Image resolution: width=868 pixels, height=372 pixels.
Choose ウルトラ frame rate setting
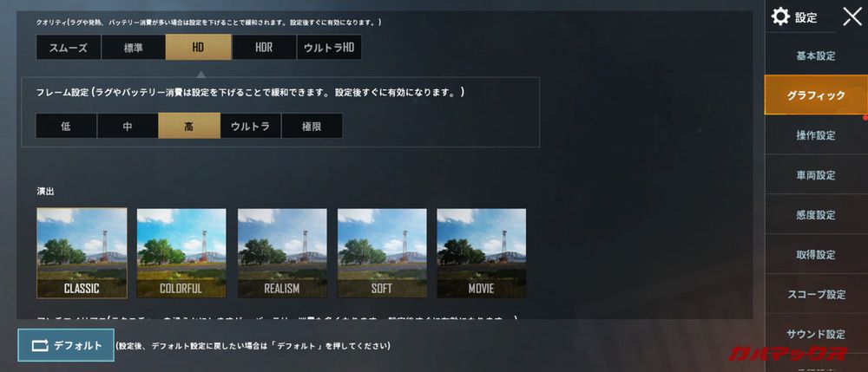250,126
